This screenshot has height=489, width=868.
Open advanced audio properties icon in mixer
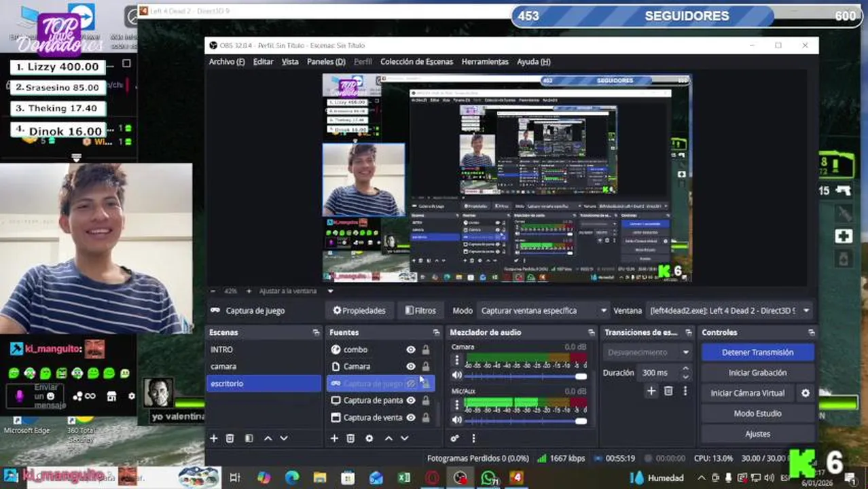click(x=454, y=439)
